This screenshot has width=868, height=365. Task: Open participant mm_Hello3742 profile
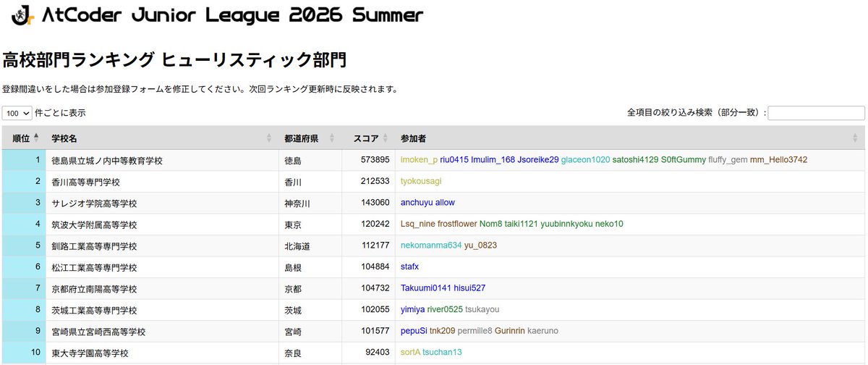[778, 159]
